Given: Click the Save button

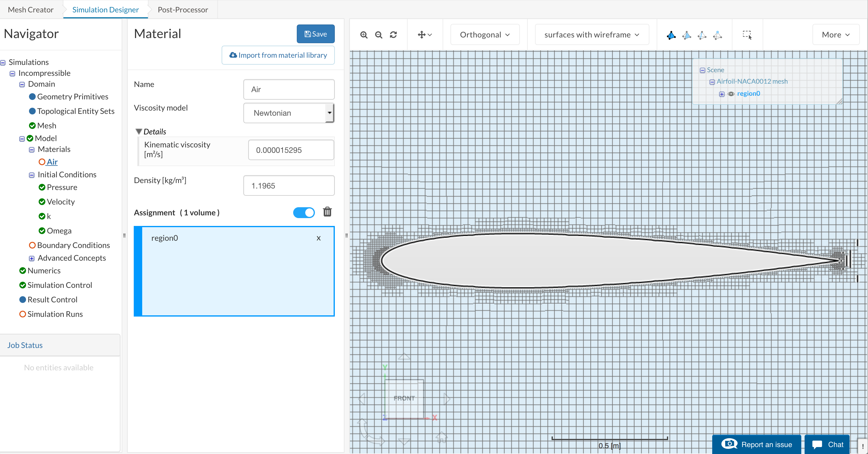Looking at the screenshot, I should [x=315, y=34].
